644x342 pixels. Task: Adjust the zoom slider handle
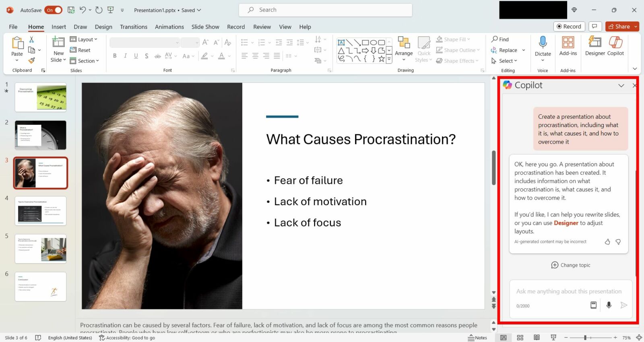[585, 338]
